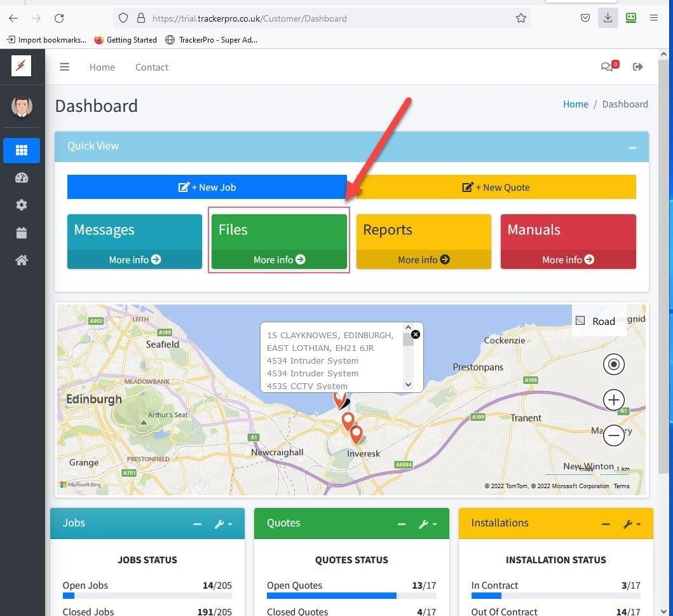Click the + New Job button

coord(207,188)
